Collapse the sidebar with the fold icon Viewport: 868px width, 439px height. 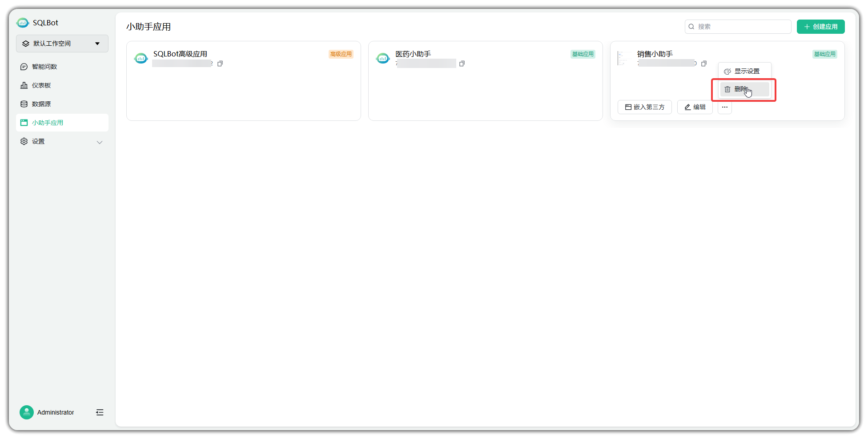pos(100,412)
